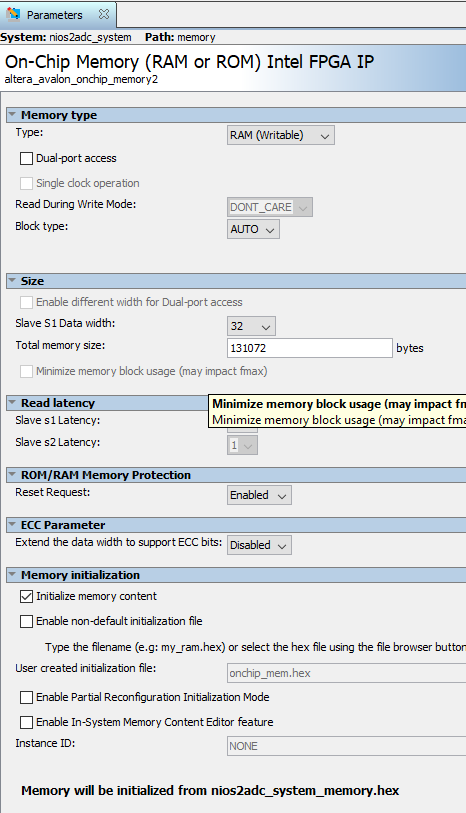Click the bytes unit label

409,348
